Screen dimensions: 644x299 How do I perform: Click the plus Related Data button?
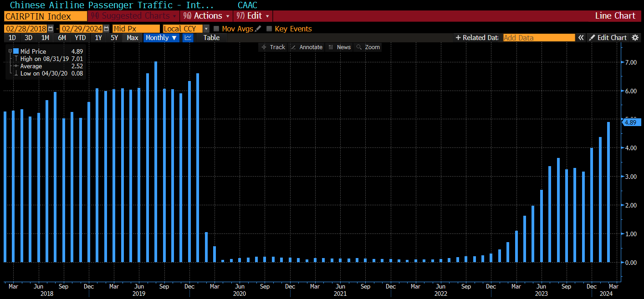[477, 38]
